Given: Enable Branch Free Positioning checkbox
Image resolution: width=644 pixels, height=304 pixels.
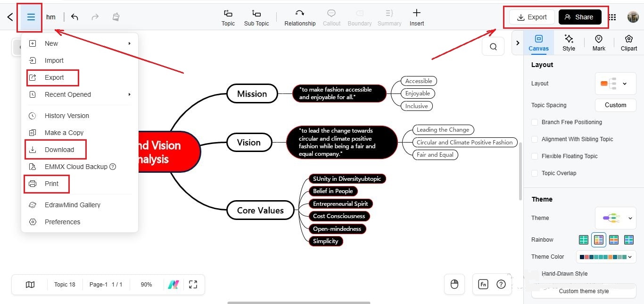Looking at the screenshot, I should [535, 122].
